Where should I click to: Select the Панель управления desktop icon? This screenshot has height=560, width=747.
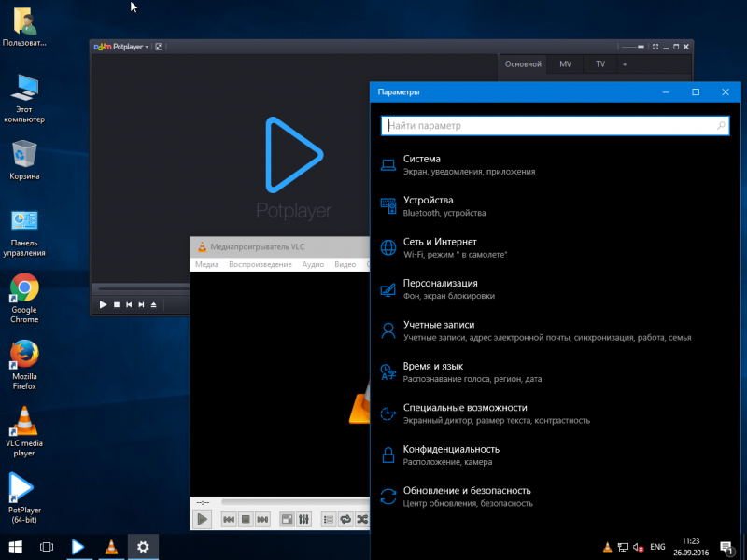tap(24, 233)
